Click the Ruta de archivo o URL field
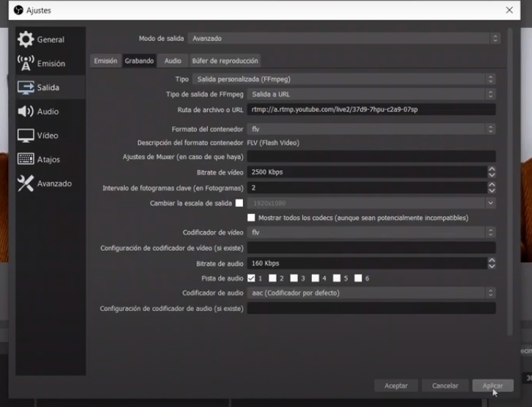 (x=371, y=109)
